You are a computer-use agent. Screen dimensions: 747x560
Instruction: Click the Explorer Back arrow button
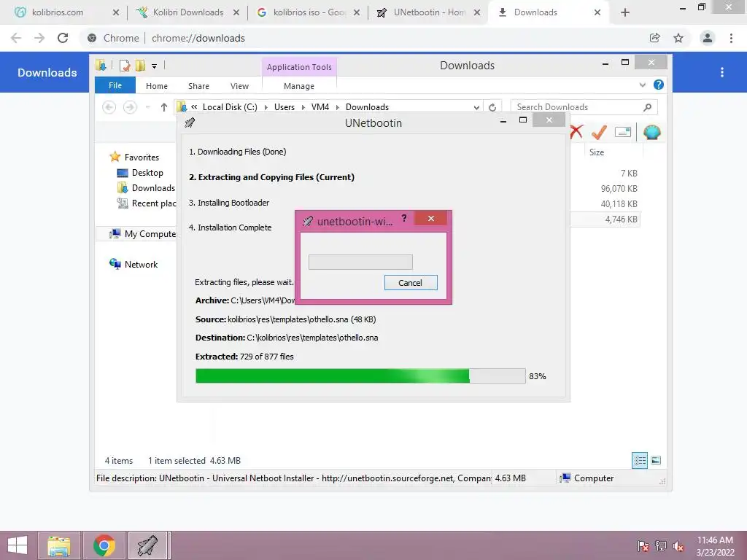(x=109, y=107)
